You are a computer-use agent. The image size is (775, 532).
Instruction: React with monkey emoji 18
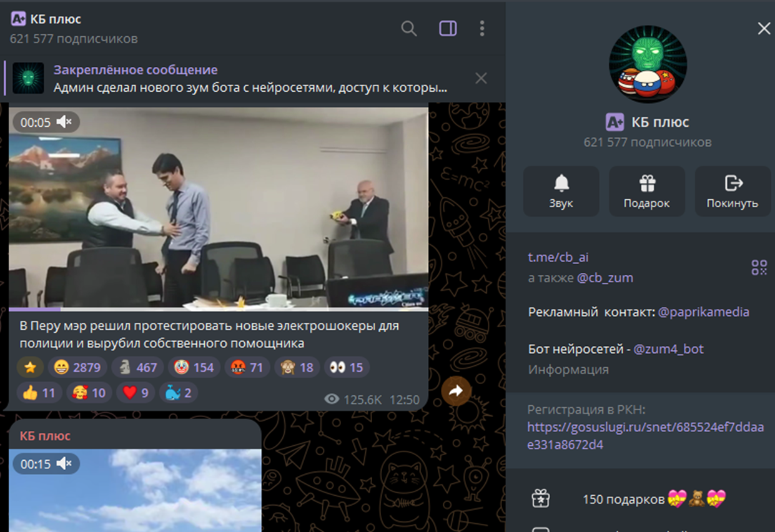pos(297,367)
